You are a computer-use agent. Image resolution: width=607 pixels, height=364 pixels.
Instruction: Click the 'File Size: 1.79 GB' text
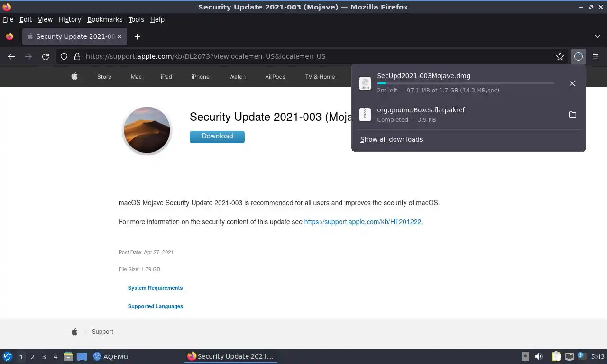(139, 269)
